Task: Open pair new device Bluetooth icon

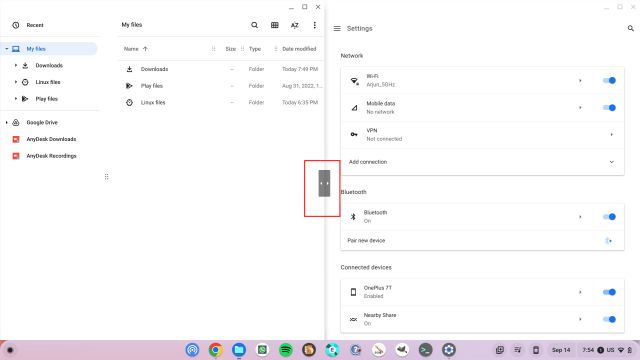Action: [609, 240]
